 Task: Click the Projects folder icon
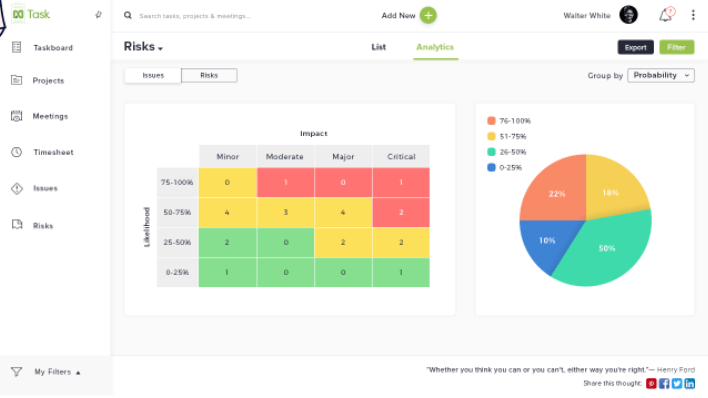click(17, 80)
